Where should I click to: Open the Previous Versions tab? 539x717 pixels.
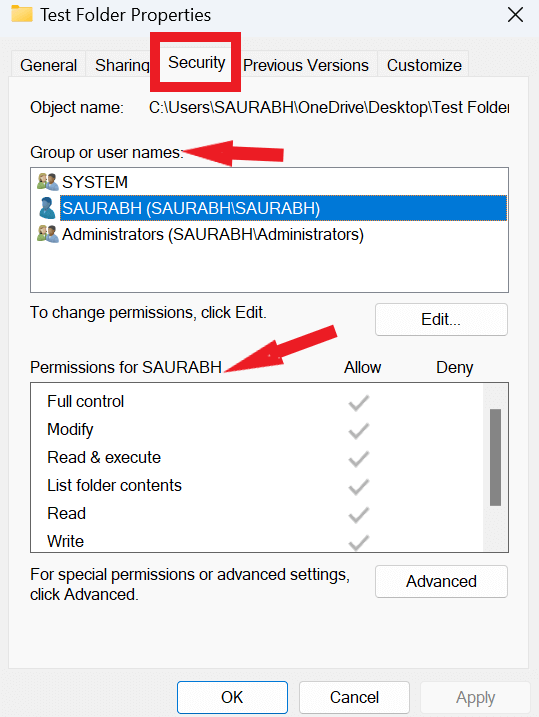click(306, 65)
